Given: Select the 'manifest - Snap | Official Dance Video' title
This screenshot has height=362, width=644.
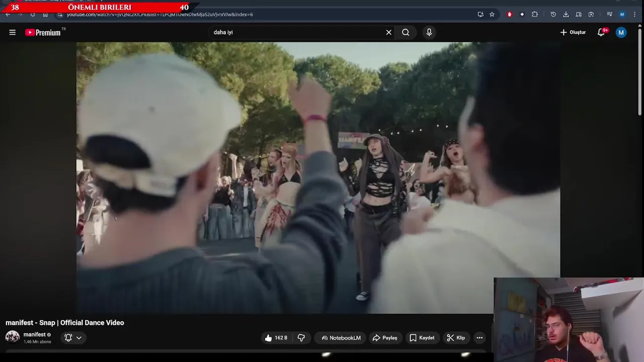Looking at the screenshot, I should pos(65,323).
